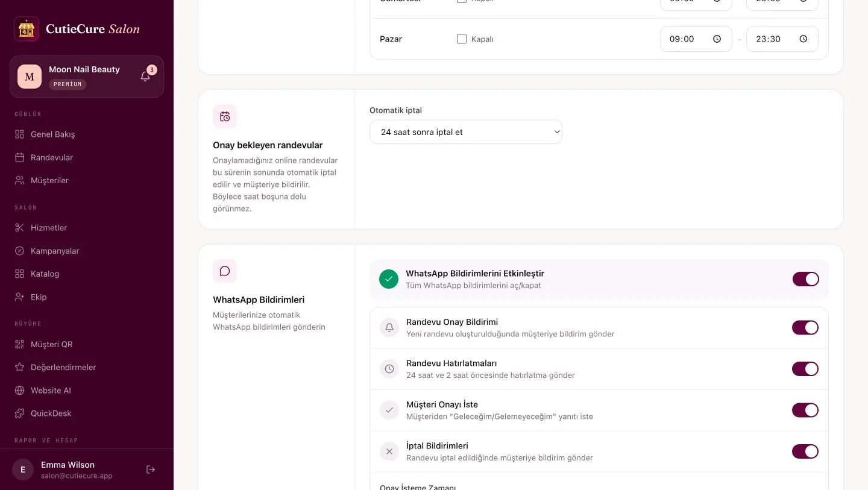Screen dimensions: 868x490
Task: Click the WhatsApp chat bubble section icon
Action: tap(225, 271)
